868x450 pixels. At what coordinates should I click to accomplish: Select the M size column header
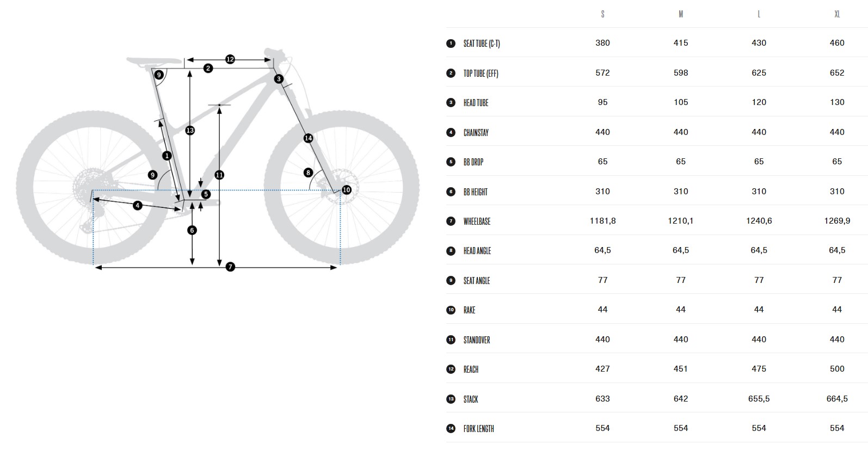click(x=681, y=14)
